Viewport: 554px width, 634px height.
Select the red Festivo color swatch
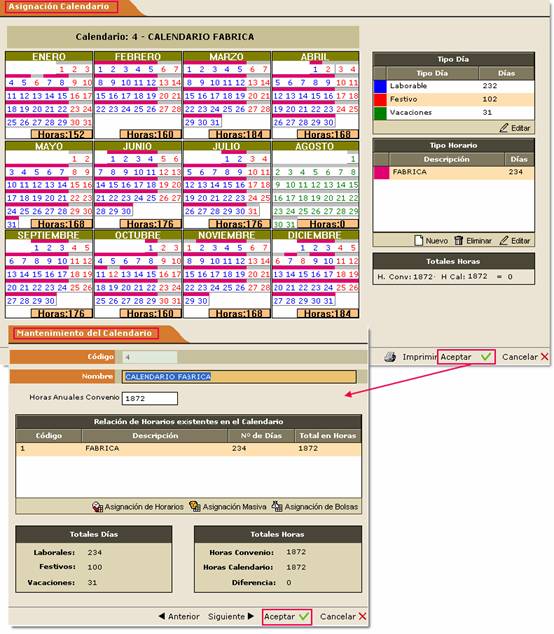[380, 99]
